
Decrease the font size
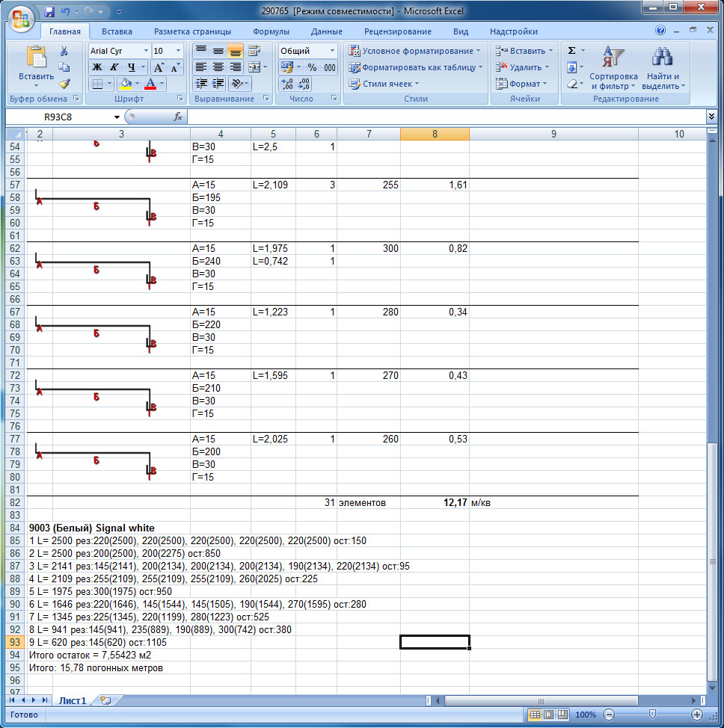coord(175,68)
